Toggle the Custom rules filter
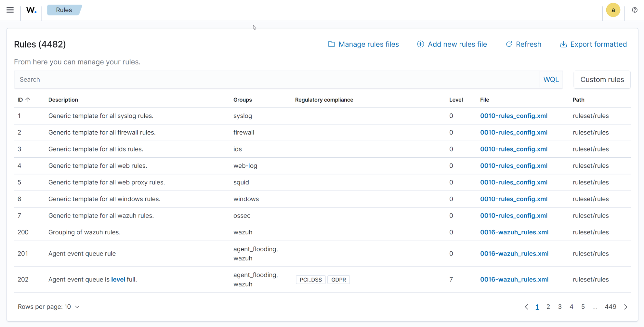The height and width of the screenshot is (327, 644). point(602,79)
